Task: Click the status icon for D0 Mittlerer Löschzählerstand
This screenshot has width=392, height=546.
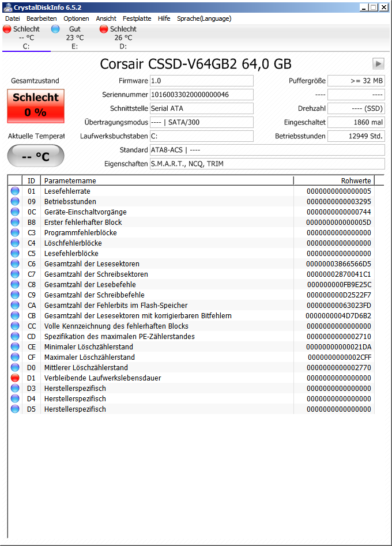Action: 15,367
